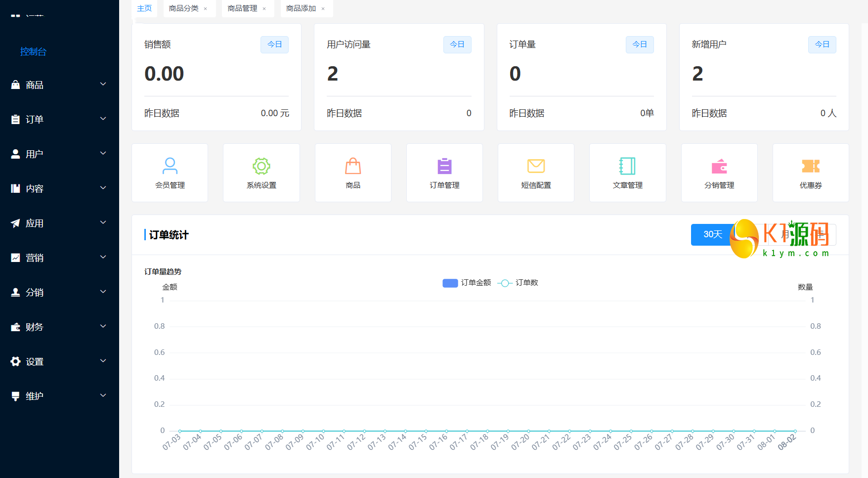Open the 控制台 dashboard link
The height and width of the screenshot is (478, 868).
point(33,51)
